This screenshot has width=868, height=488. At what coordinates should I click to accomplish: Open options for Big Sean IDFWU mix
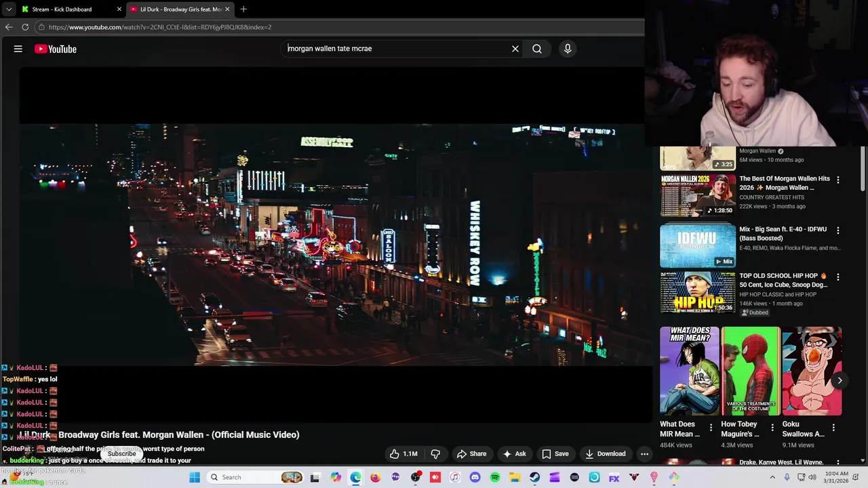(x=838, y=230)
